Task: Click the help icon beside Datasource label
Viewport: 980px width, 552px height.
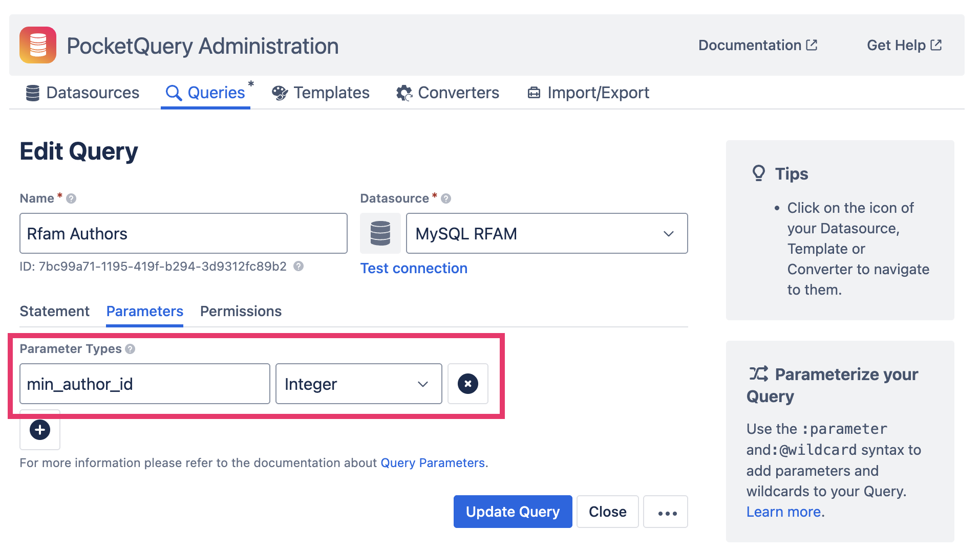Action: [x=446, y=198]
